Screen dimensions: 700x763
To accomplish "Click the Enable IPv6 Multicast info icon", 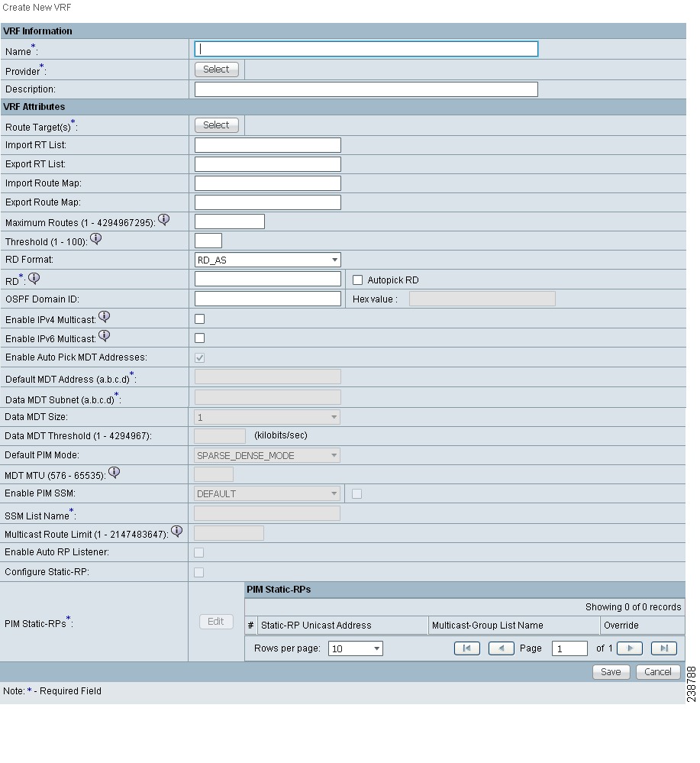I will pyautogui.click(x=104, y=336).
